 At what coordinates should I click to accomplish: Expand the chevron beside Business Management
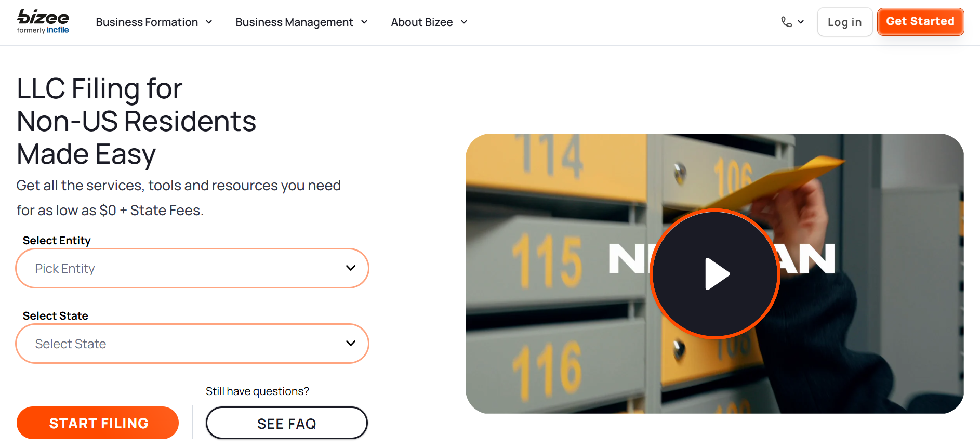coord(364,22)
